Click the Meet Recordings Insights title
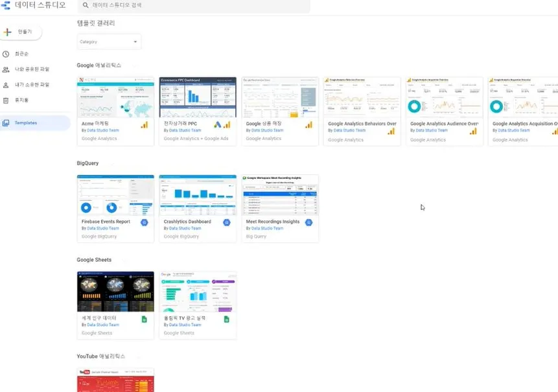 pyautogui.click(x=273, y=222)
